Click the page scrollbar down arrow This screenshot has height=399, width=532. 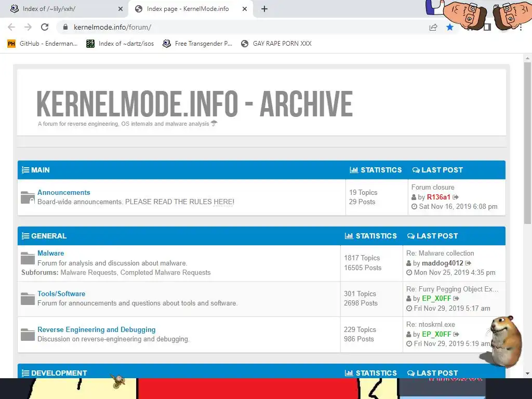click(527, 374)
